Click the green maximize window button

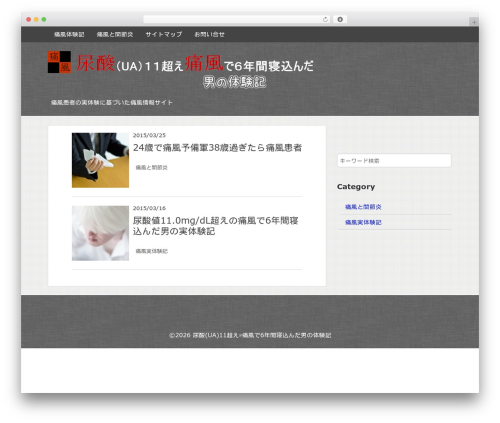44,20
